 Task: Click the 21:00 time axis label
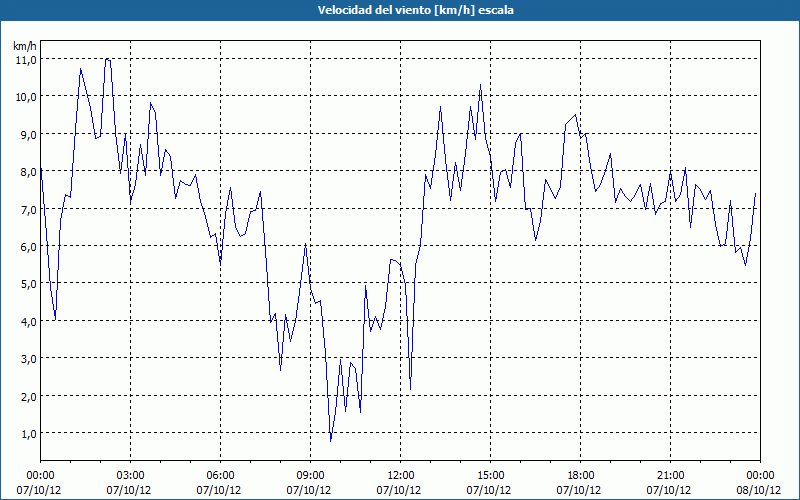tap(670, 476)
